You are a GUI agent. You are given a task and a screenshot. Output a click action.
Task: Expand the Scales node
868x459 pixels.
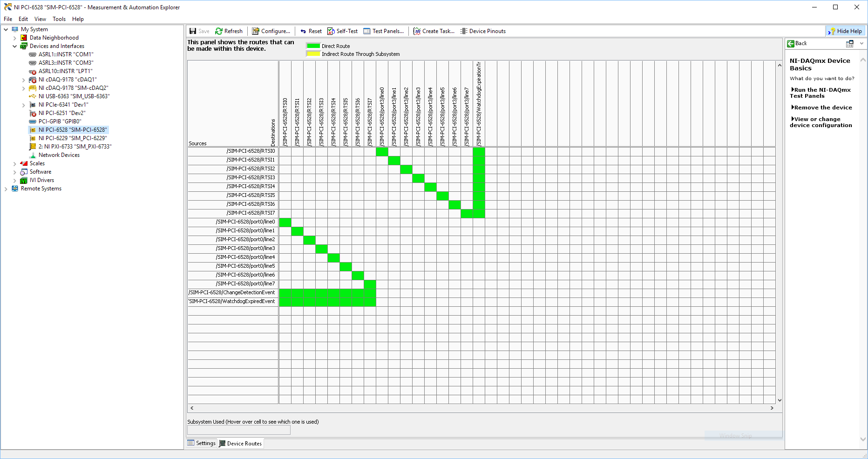pos(15,164)
